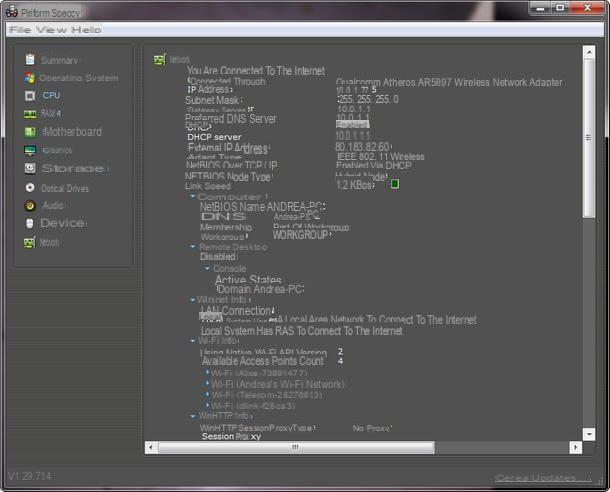Click the RAM module icon

click(30, 114)
